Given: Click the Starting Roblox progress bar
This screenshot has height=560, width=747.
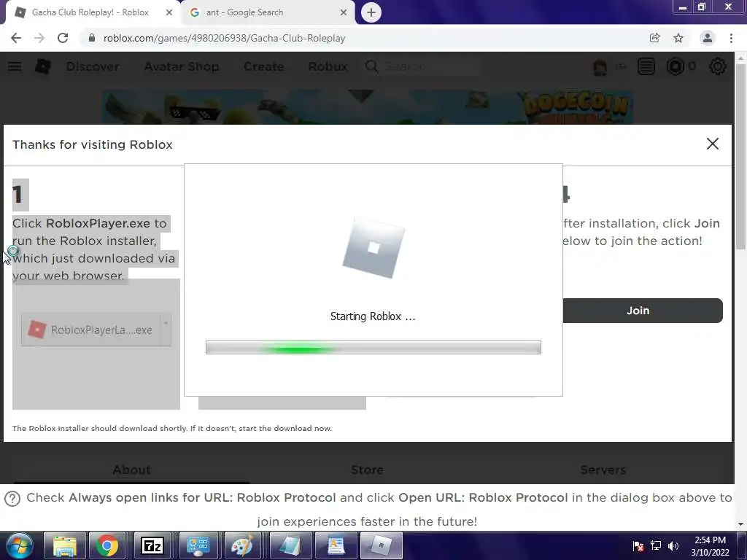Looking at the screenshot, I should 373,347.
